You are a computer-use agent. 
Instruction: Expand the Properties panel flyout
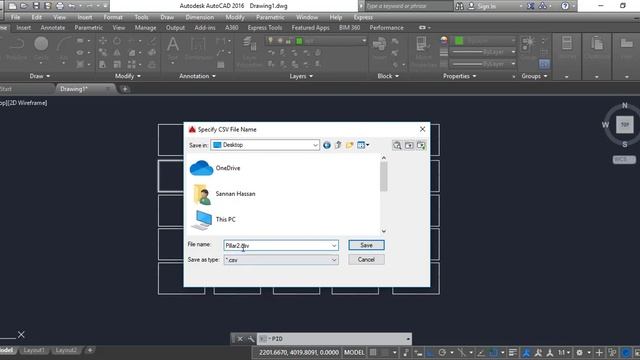click(460, 76)
